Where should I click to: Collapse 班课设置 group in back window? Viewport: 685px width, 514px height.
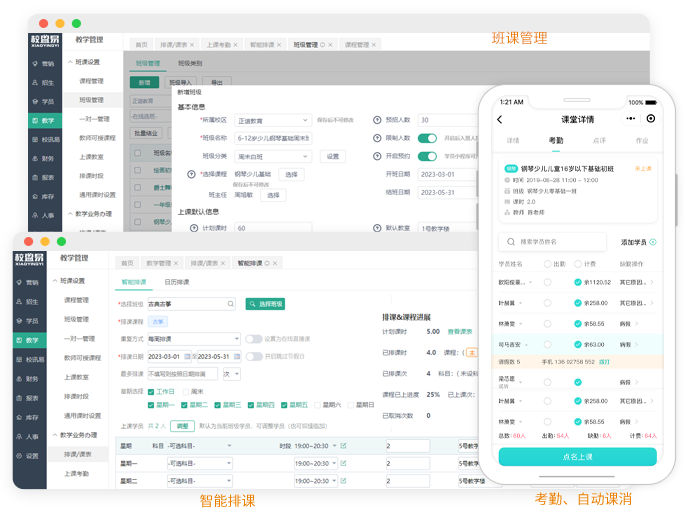pyautogui.click(x=70, y=62)
